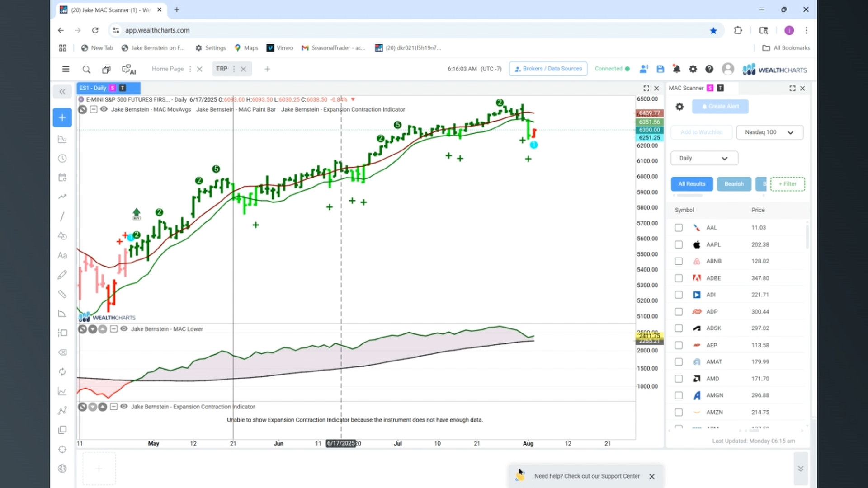Open the Vimeo bookmark
868x488 pixels.
pyautogui.click(x=280, y=48)
